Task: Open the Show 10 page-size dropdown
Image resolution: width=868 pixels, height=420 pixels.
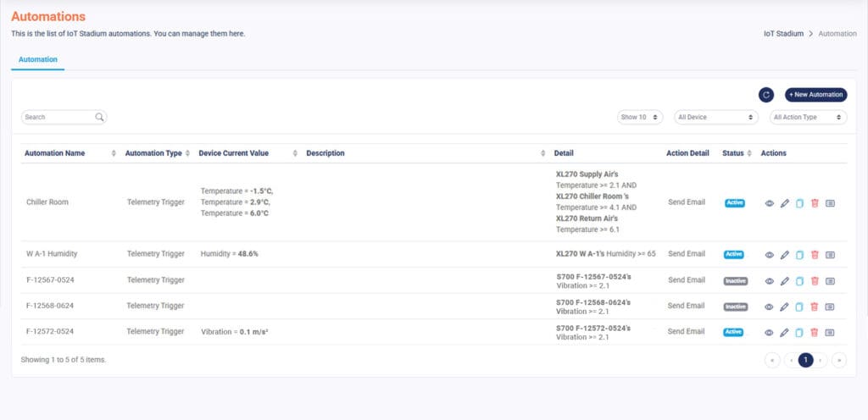Action: (640, 117)
